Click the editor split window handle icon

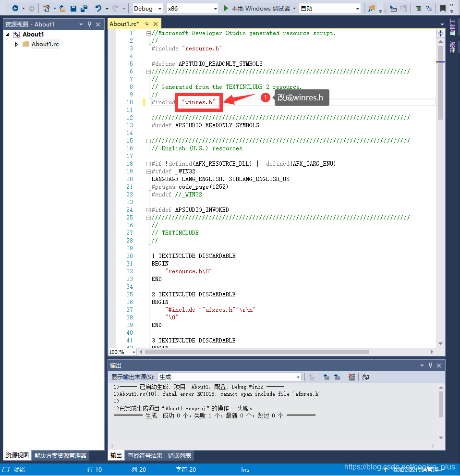[441, 34]
